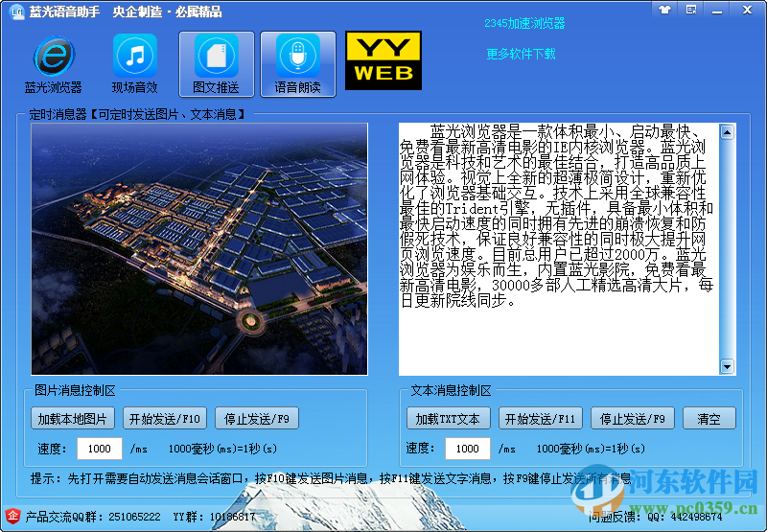Open 2345加速浏览器 link

(524, 23)
